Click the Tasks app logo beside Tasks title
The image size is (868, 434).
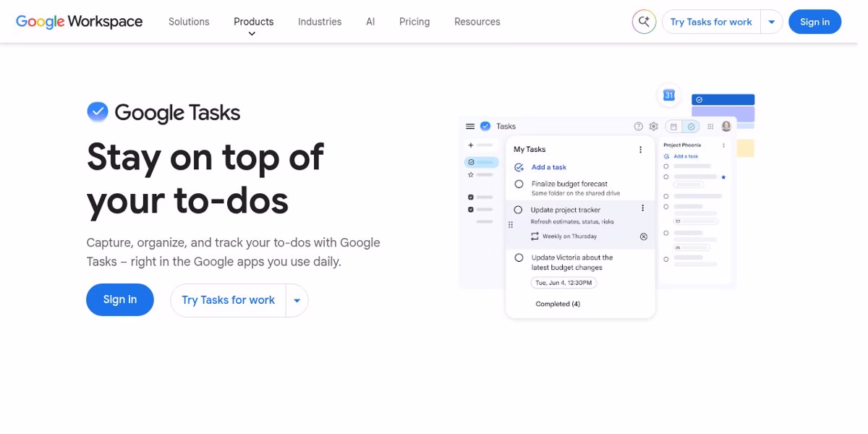point(485,126)
